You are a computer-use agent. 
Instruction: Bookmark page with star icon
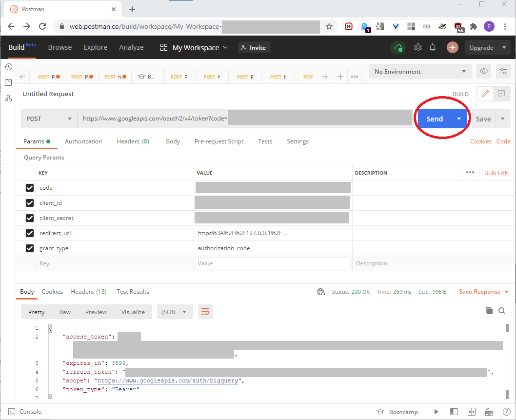pos(329,26)
